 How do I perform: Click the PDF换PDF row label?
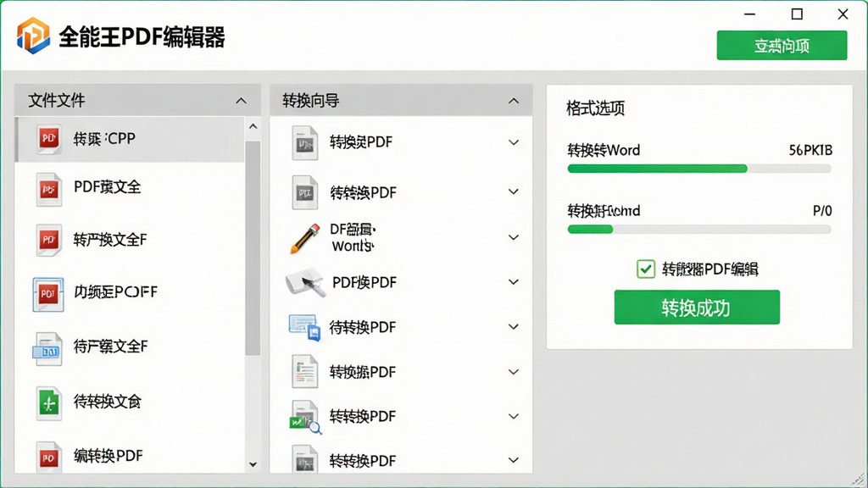coord(364,283)
